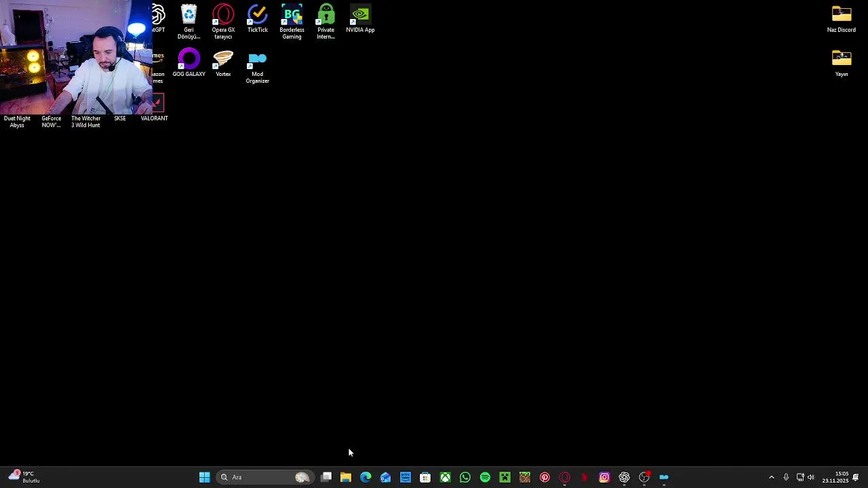Screen dimensions: 868x488
Task: Launch Minecraft creeper icon on the taskbar
Action: click(x=505, y=477)
